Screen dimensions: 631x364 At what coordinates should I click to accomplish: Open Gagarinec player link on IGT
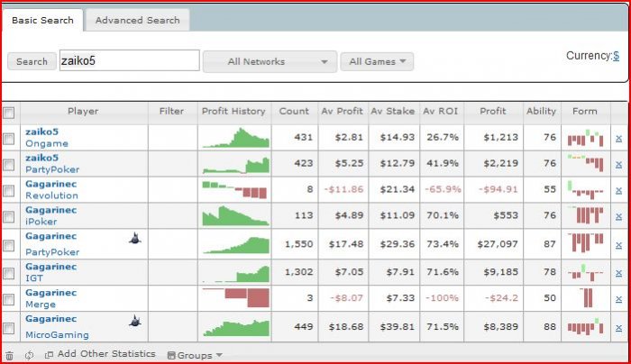click(51, 267)
